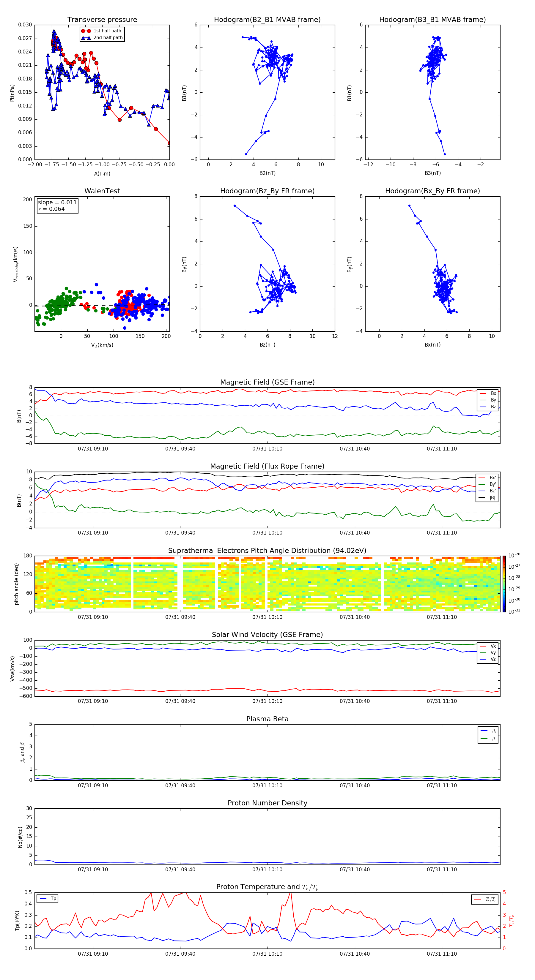The height and width of the screenshot is (980, 535).
Task: Select "Bz" in the GSE field legend
Action: 488,407
